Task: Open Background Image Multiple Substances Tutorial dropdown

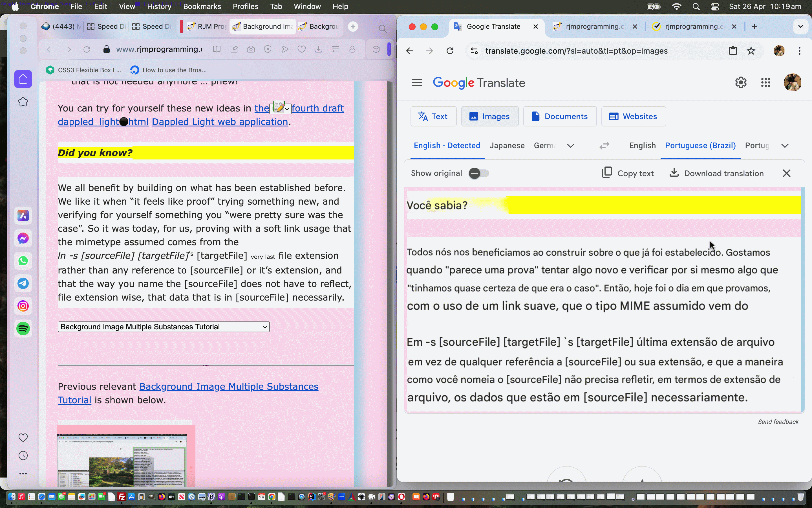Action: 164,327
